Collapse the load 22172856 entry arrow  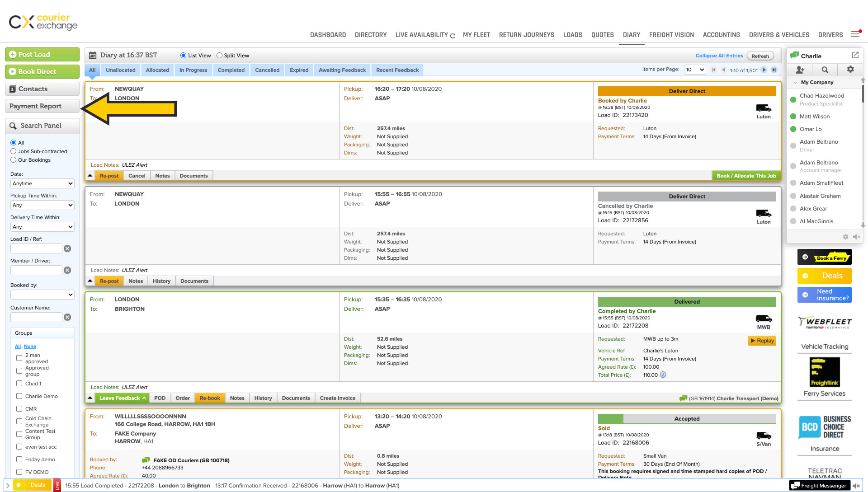click(90, 281)
